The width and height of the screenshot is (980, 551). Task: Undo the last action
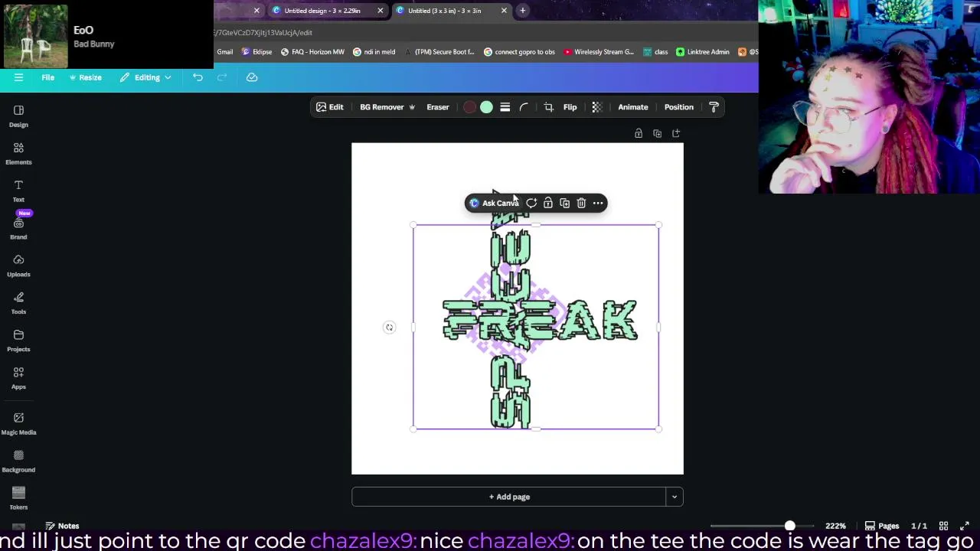click(198, 77)
